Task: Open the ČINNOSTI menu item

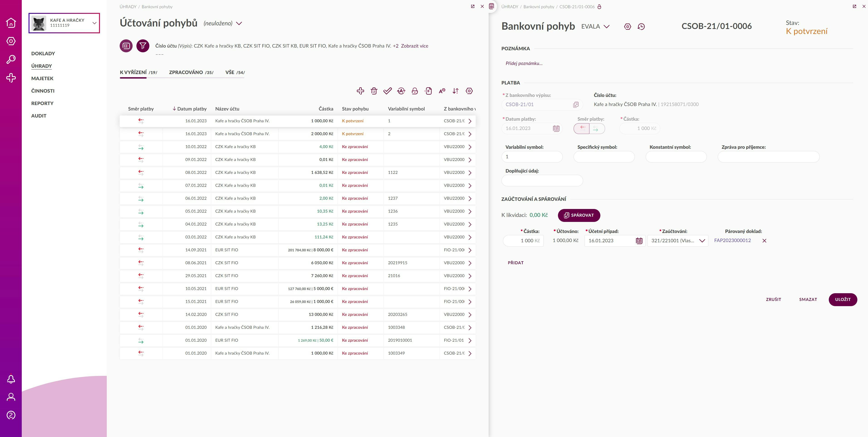Action: pyautogui.click(x=43, y=91)
